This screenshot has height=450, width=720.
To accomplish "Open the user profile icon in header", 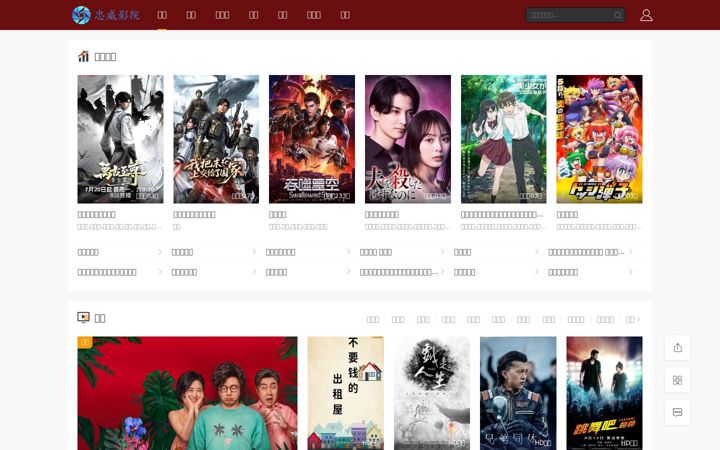I will pyautogui.click(x=646, y=15).
